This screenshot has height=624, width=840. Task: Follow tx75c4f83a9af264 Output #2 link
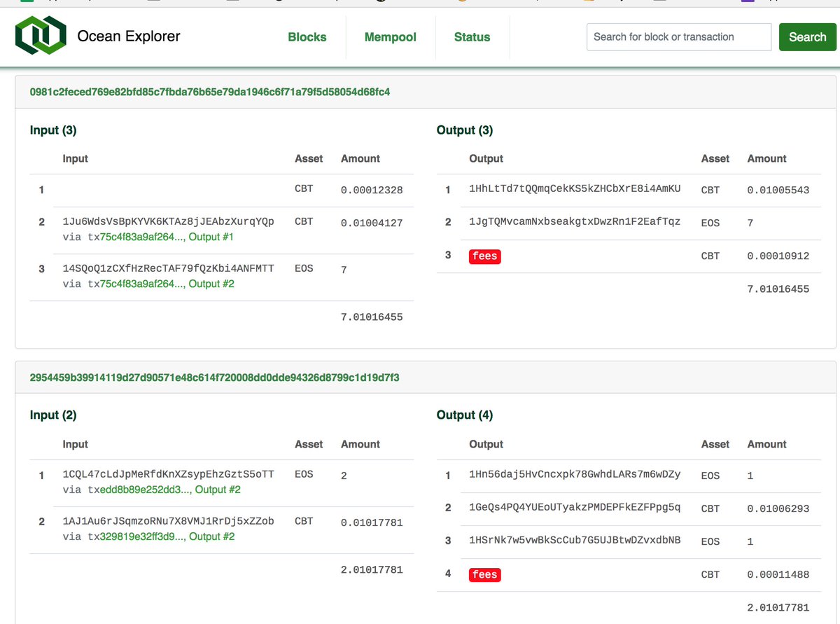point(168,284)
